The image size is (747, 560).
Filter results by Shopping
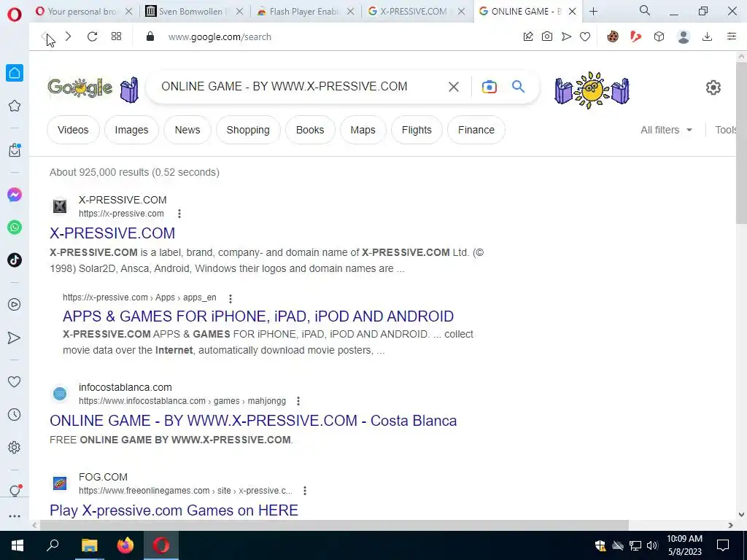(248, 130)
